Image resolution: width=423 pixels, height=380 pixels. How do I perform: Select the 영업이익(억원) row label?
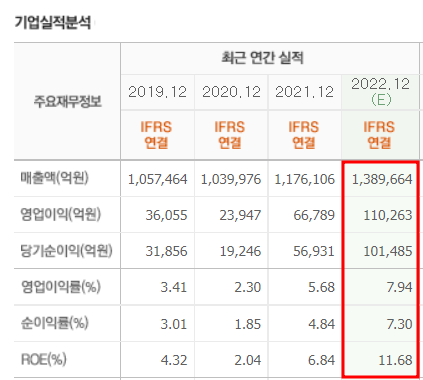tap(61, 214)
